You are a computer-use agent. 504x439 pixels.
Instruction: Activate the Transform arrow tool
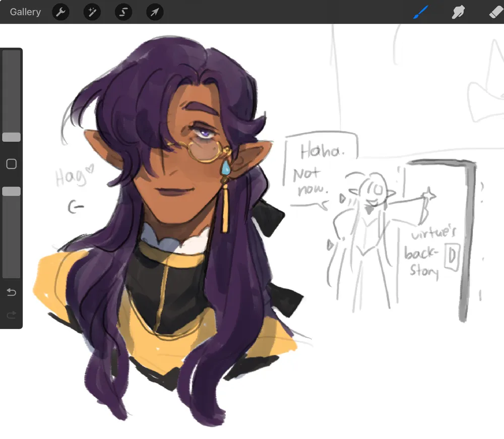(155, 12)
